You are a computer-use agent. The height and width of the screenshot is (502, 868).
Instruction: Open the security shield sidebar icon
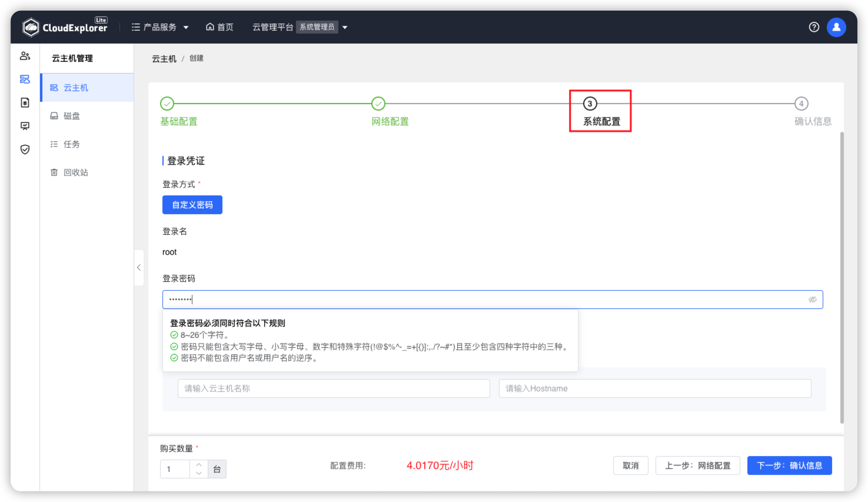click(x=25, y=149)
